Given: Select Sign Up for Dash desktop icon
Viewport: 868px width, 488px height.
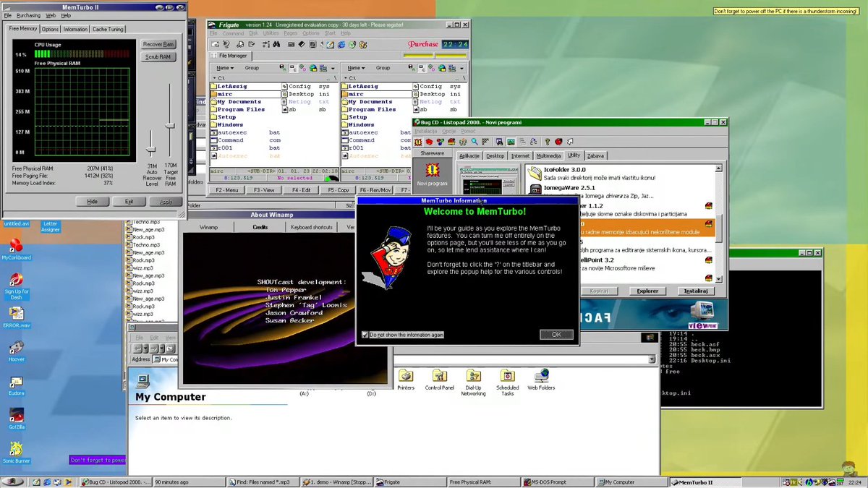Looking at the screenshot, I should (x=16, y=281).
